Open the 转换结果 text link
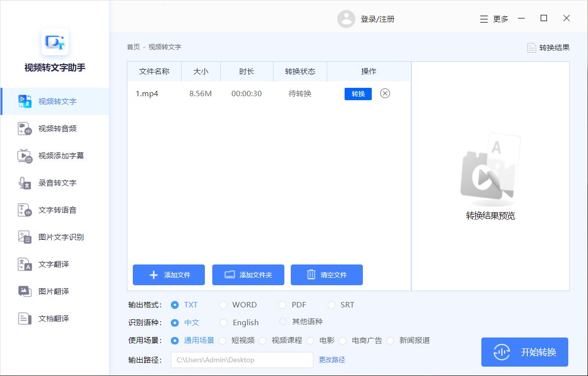This screenshot has width=588, height=376. pyautogui.click(x=554, y=47)
